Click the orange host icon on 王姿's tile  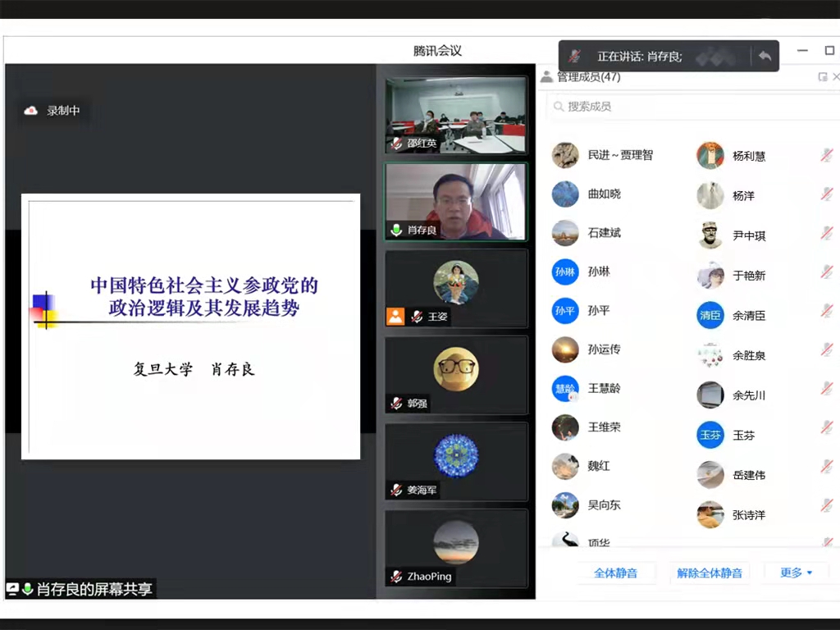(x=395, y=317)
